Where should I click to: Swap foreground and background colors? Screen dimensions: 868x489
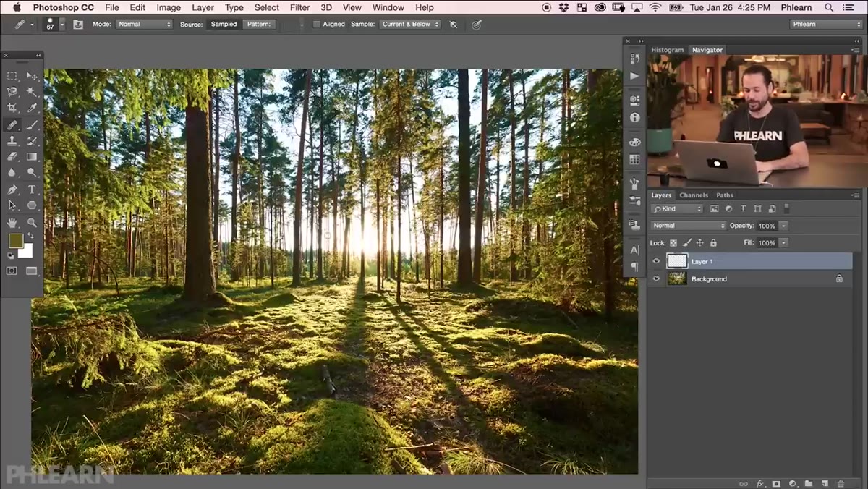(x=30, y=236)
